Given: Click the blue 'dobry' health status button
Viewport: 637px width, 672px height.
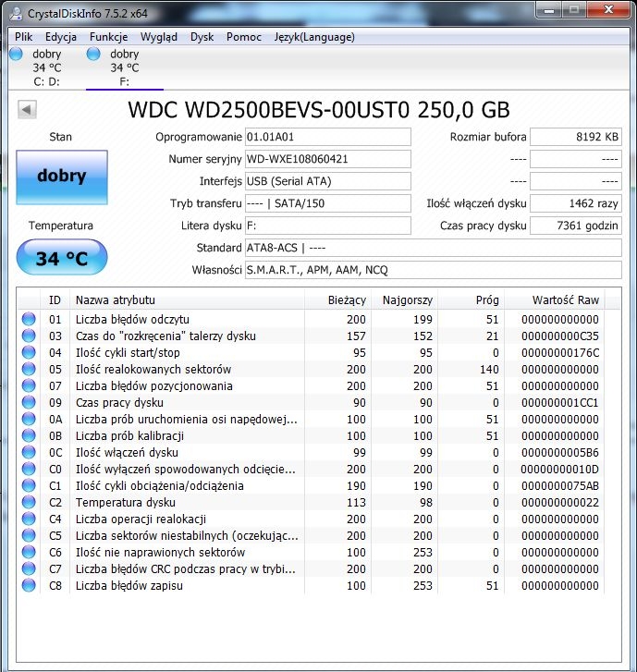Looking at the screenshot, I should (62, 177).
